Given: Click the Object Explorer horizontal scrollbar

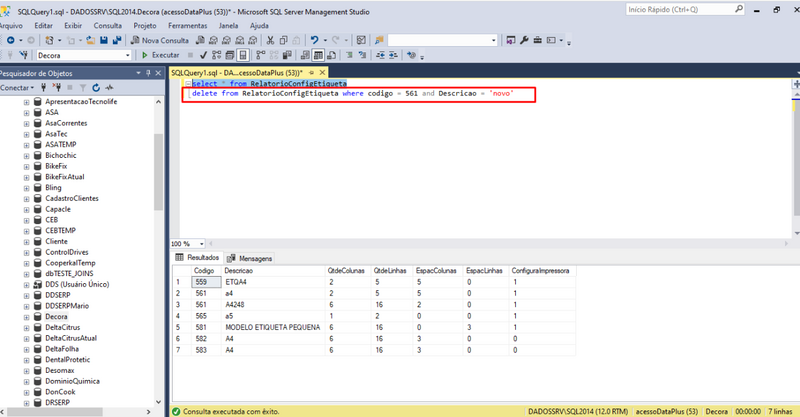Looking at the screenshot, I should 55,411.
